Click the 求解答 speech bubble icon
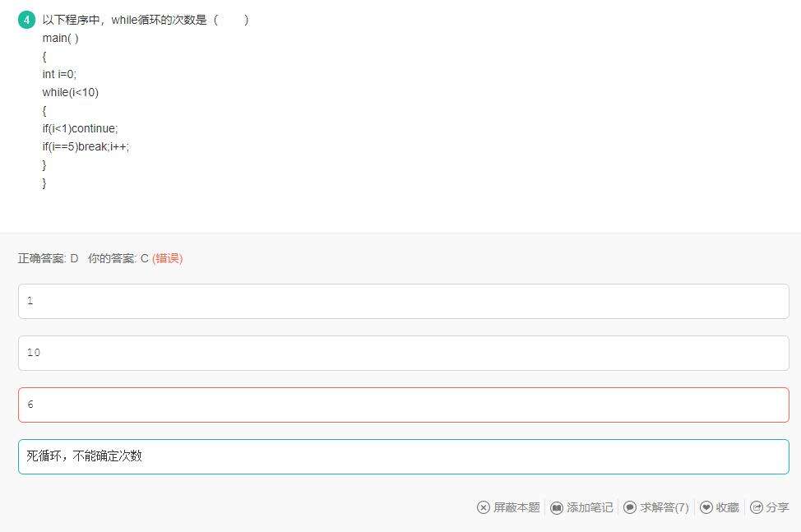Screen dimensions: 801x532 [x=630, y=507]
